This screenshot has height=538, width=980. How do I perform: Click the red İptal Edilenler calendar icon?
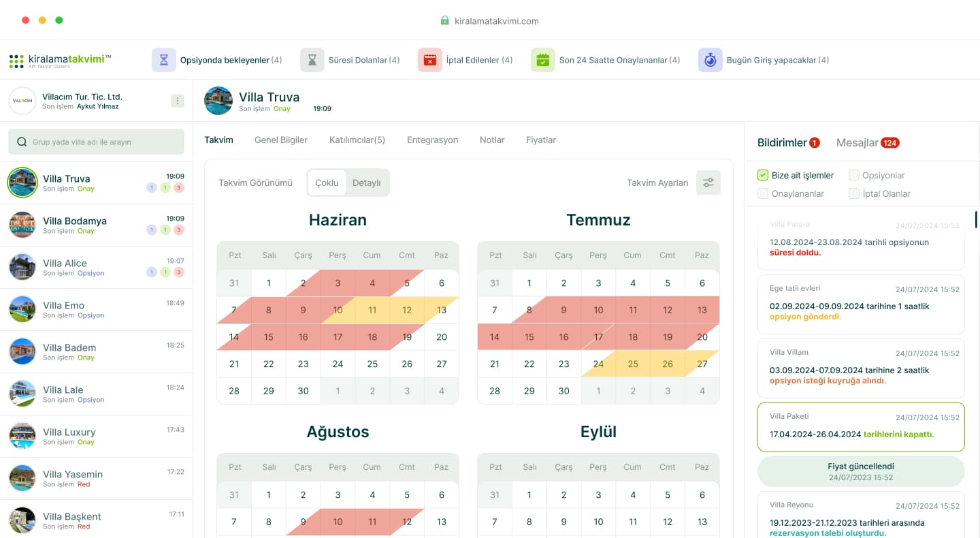(x=429, y=60)
